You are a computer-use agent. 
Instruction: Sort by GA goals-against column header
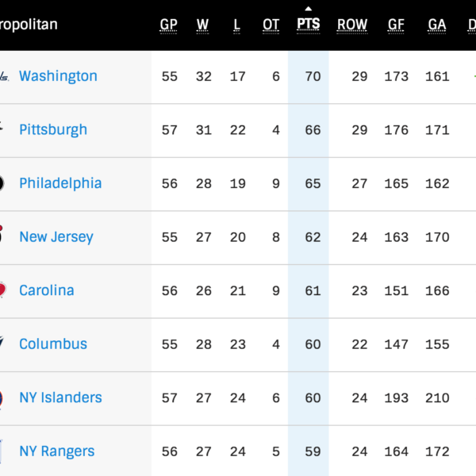point(437,25)
